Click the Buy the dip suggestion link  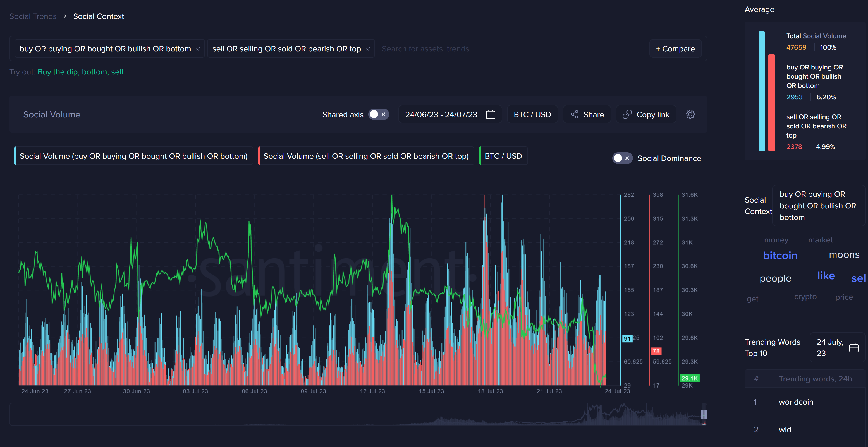[x=58, y=72]
